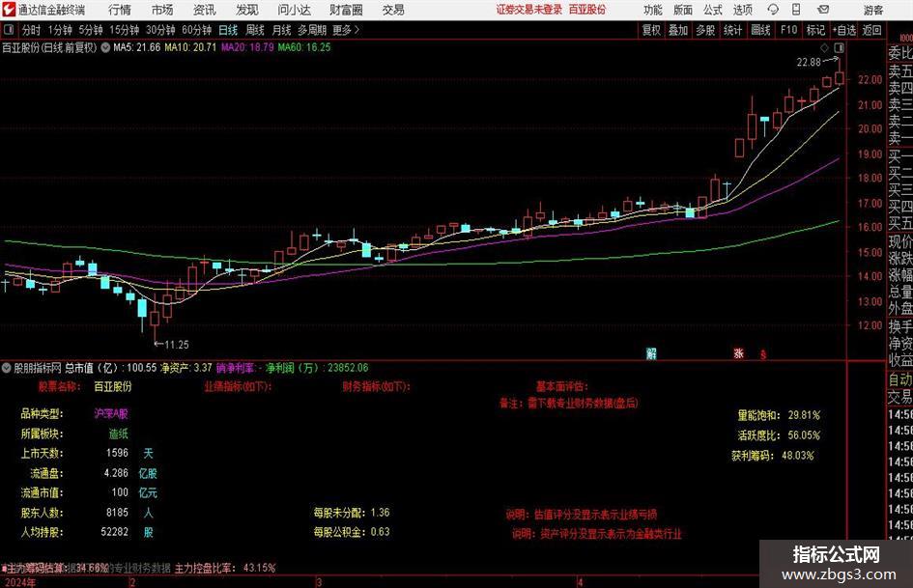Click the 沪深A股 type value
The image size is (913, 588).
click(x=111, y=414)
